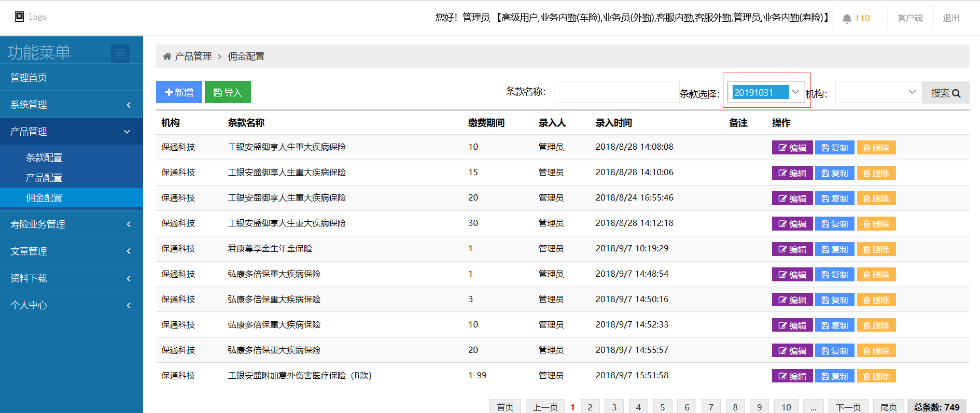This screenshot has height=413, width=980.
Task: Click the green 导入 import button
Action: [228, 92]
